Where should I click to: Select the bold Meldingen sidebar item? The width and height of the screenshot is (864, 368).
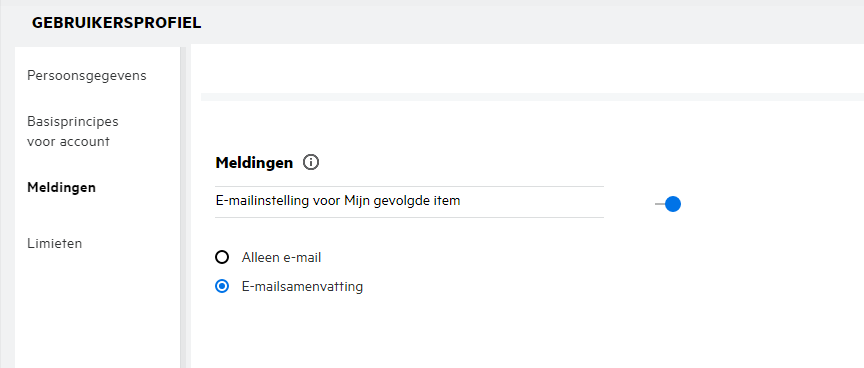coord(62,187)
